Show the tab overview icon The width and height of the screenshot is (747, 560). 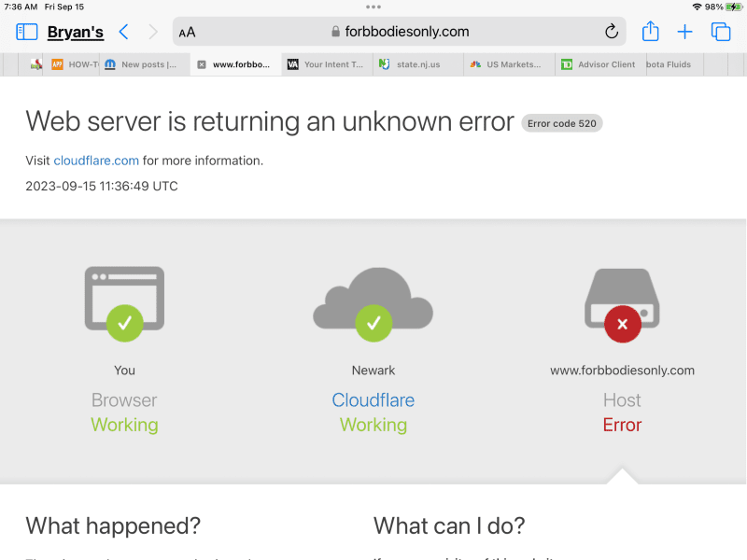(721, 32)
